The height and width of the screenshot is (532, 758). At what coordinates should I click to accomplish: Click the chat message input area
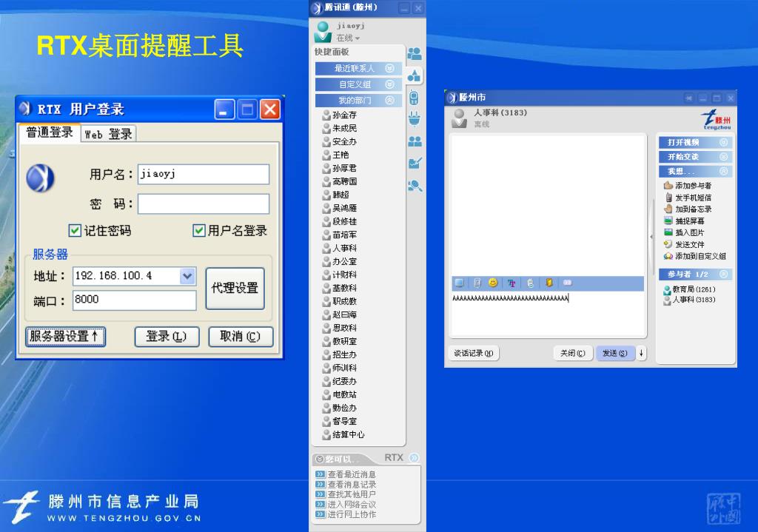pos(548,314)
